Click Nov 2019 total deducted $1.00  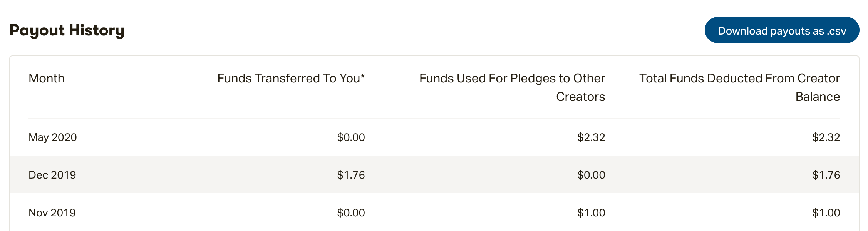click(x=826, y=213)
